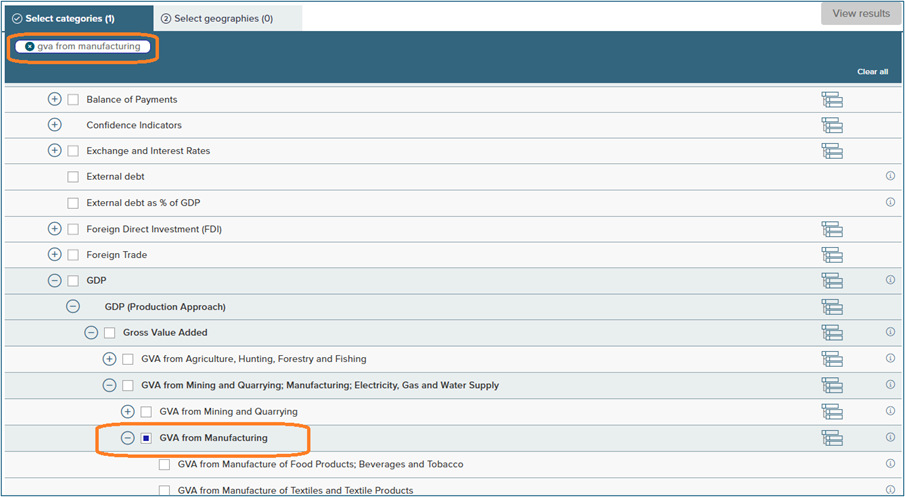
Task: Check the Foreign Direct Investment (FDI) checkbox
Action: (73, 229)
